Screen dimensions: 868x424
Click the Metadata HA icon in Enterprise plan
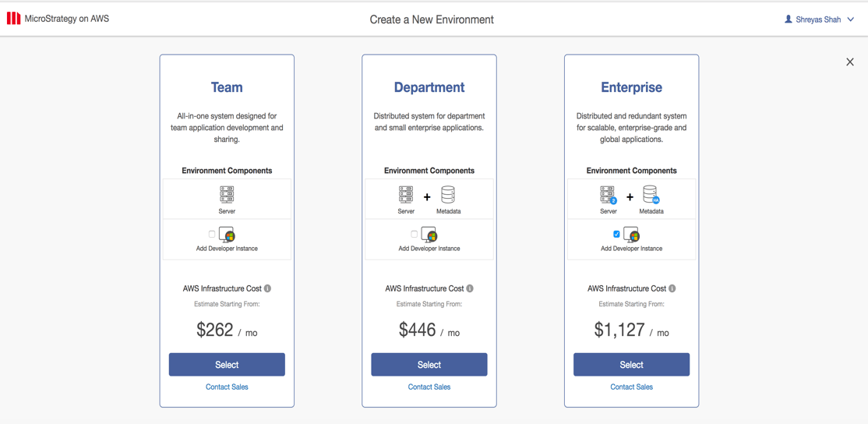point(651,194)
